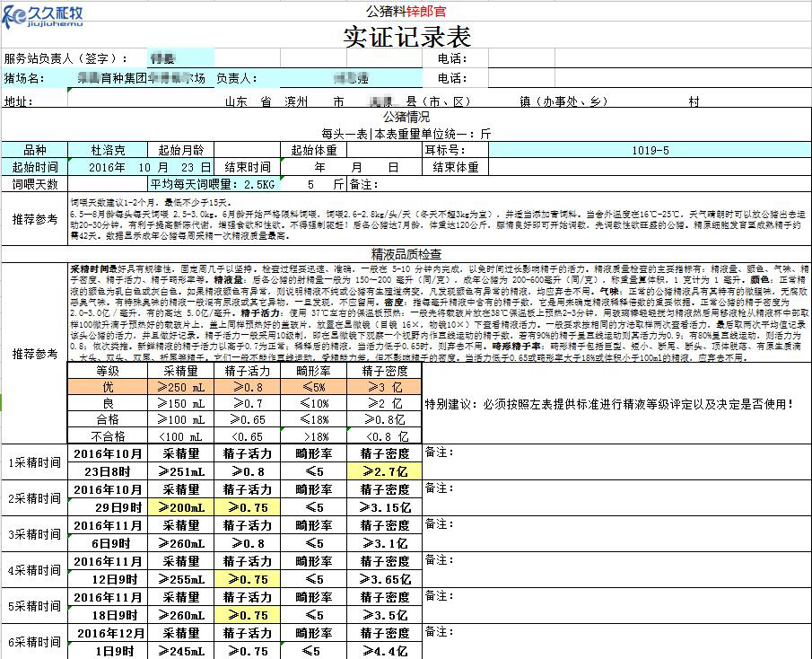
Task: Click the 3采精时间 row label
Action: [x=35, y=534]
